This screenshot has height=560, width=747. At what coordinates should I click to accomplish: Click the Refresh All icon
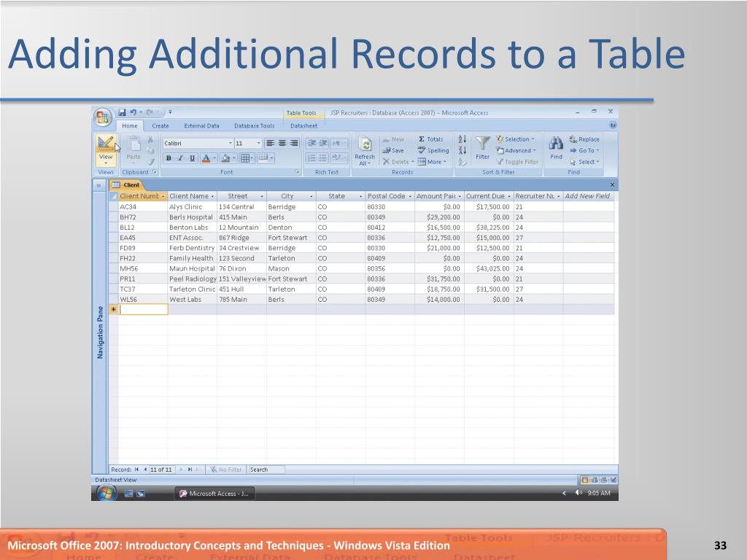click(365, 144)
